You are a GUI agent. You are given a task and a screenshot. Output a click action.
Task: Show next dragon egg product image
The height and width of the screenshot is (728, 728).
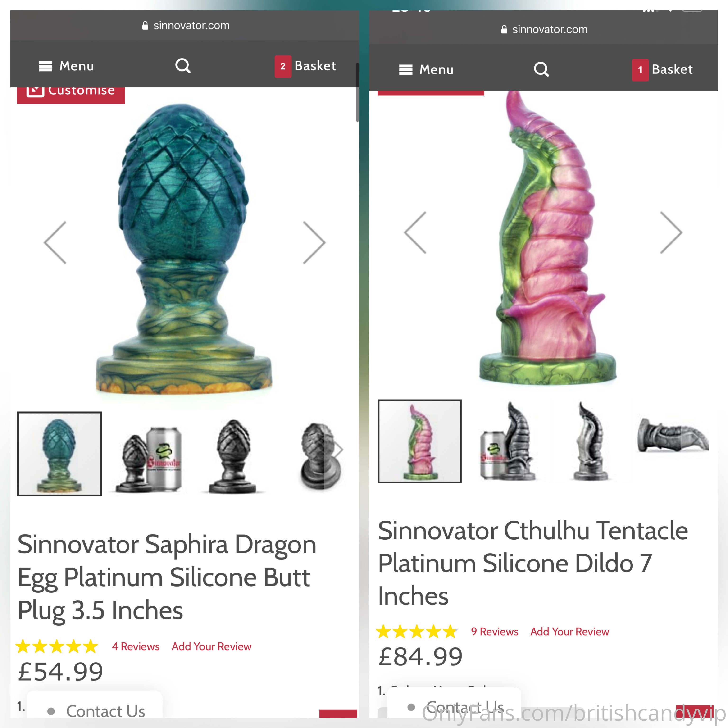314,243
